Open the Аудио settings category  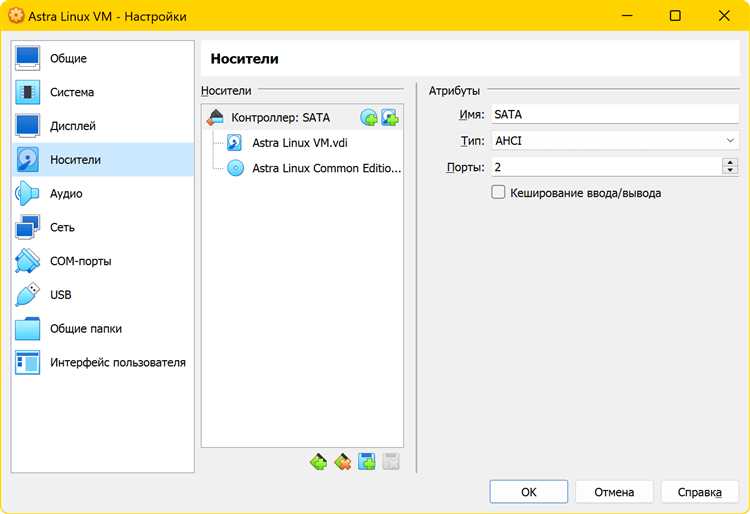pyautogui.click(x=102, y=194)
